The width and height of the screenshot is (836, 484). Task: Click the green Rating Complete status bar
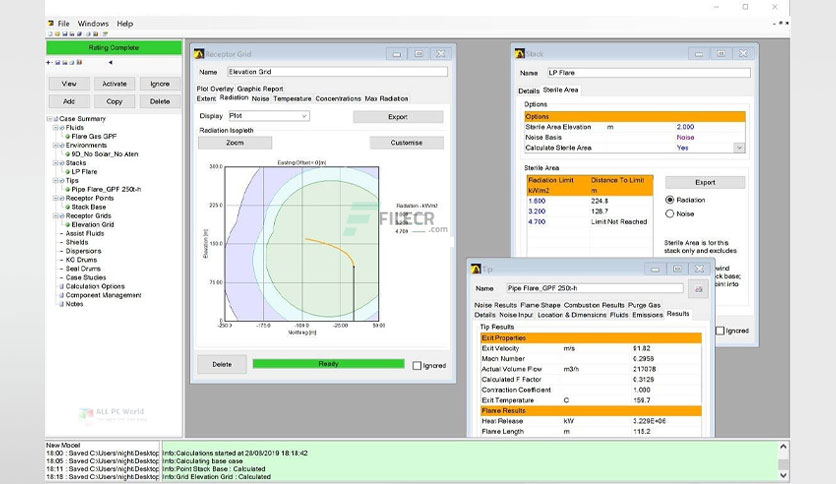[114, 47]
